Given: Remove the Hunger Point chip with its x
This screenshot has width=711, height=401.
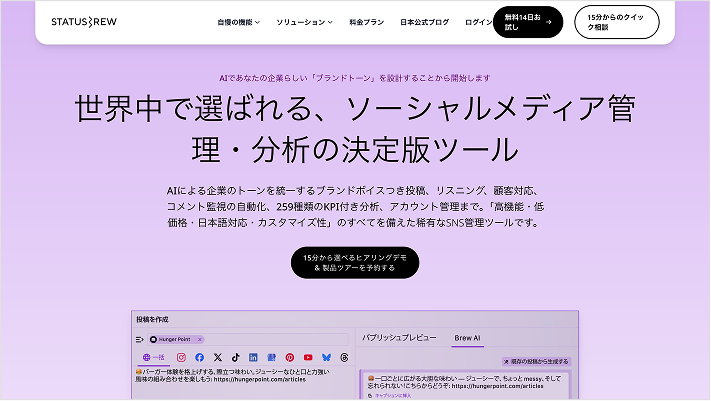Looking at the screenshot, I should [x=200, y=339].
